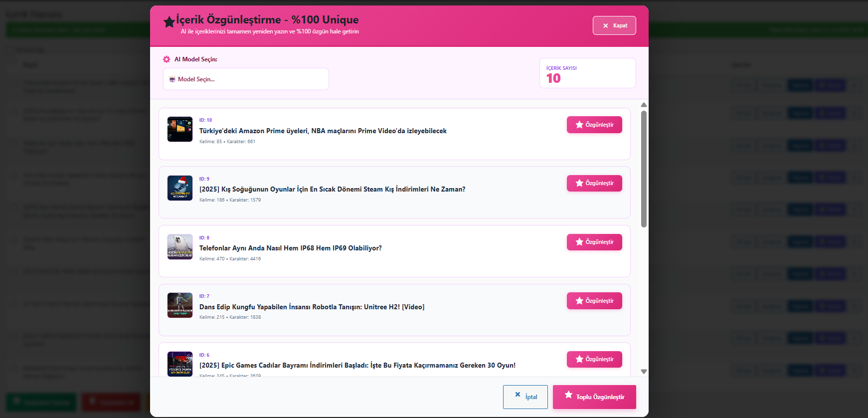Open thumbnail of the Unitree H2 robot article
The width and height of the screenshot is (868, 418).
180,305
